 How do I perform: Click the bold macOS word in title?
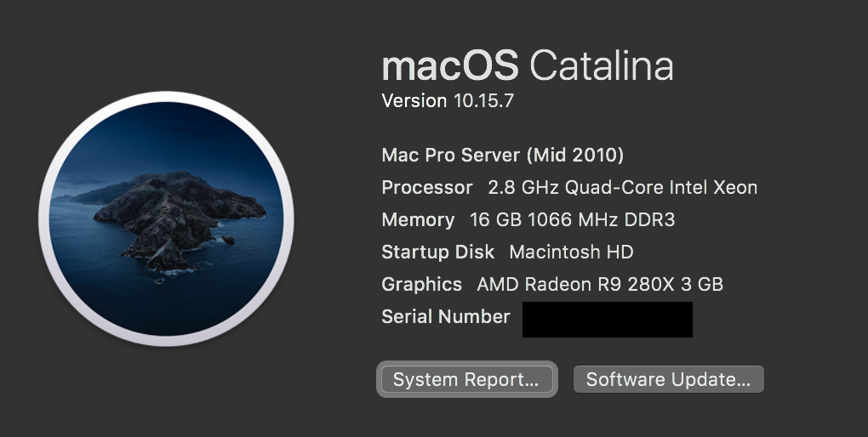(x=450, y=65)
